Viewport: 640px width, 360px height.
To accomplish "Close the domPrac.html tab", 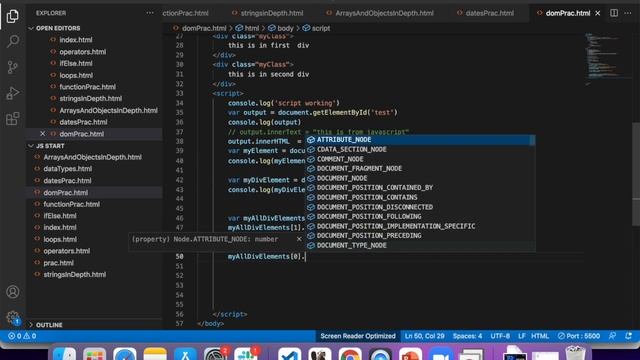I will [x=598, y=13].
